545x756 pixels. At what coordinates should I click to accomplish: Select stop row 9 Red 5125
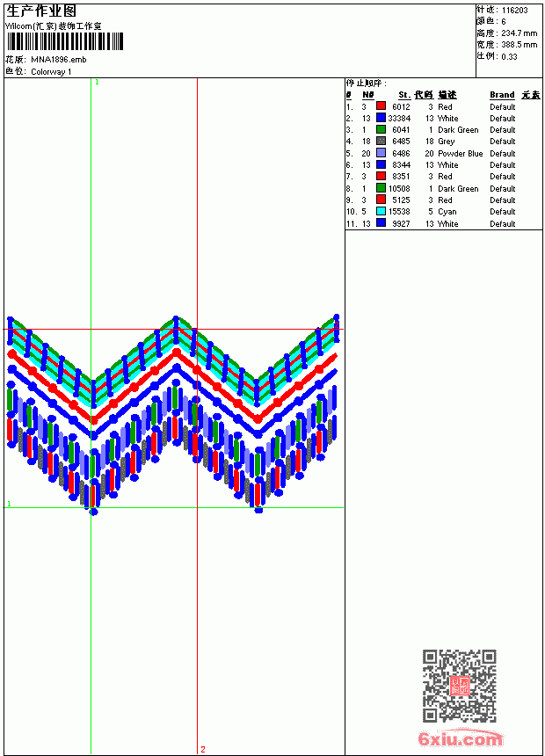tap(444, 200)
